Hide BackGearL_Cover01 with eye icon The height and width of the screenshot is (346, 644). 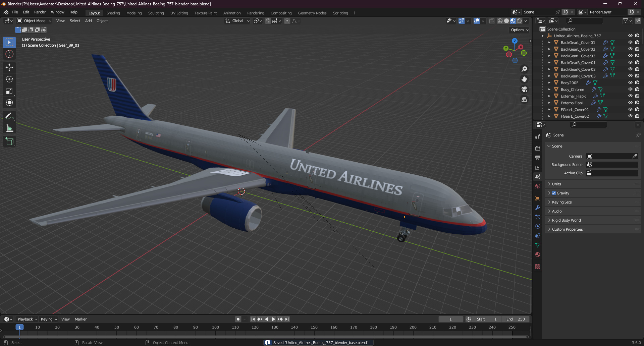(630, 42)
